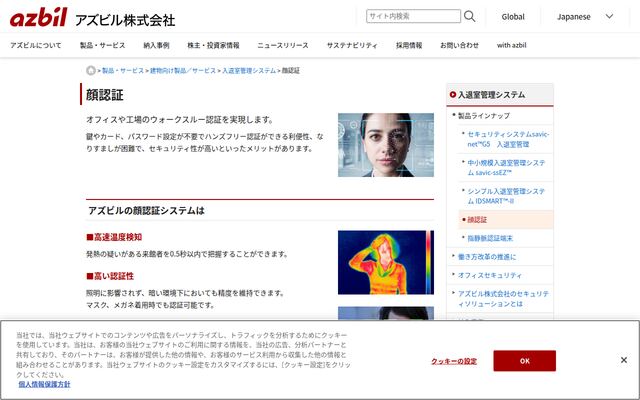The image size is (640, 400).
Task: Open サステナビリティ menu
Action: [352, 45]
